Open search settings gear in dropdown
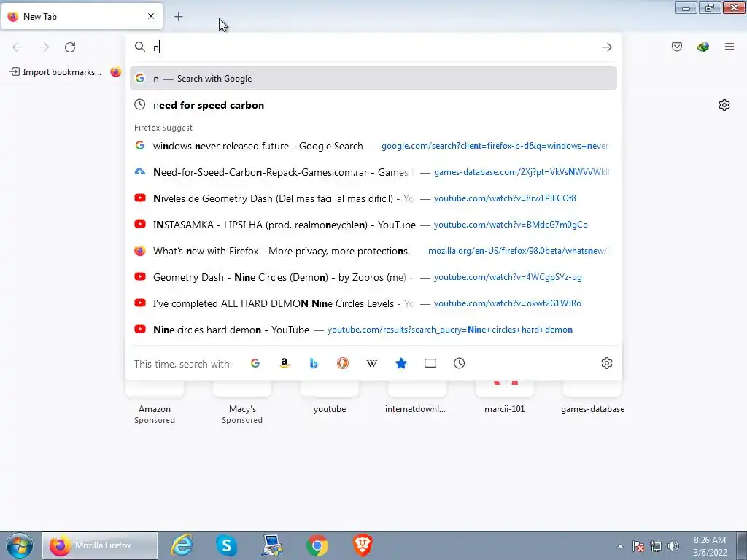 coord(606,363)
